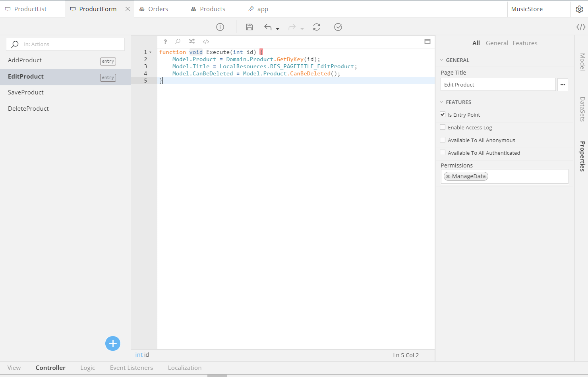Click the refresh arrows icon
The height and width of the screenshot is (377, 588).
pyautogui.click(x=317, y=27)
